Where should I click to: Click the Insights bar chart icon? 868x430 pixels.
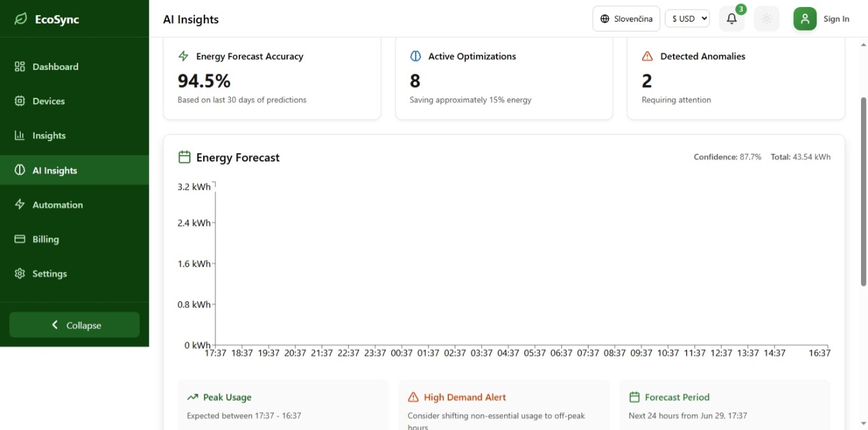click(20, 135)
